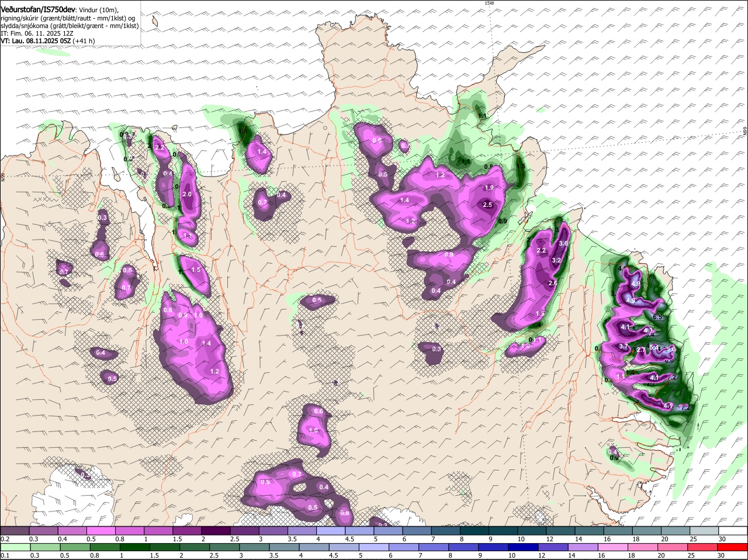Choose the rain legend swatch between 0.5 and 0.8
This screenshot has width=748, height=560.
click(76, 547)
